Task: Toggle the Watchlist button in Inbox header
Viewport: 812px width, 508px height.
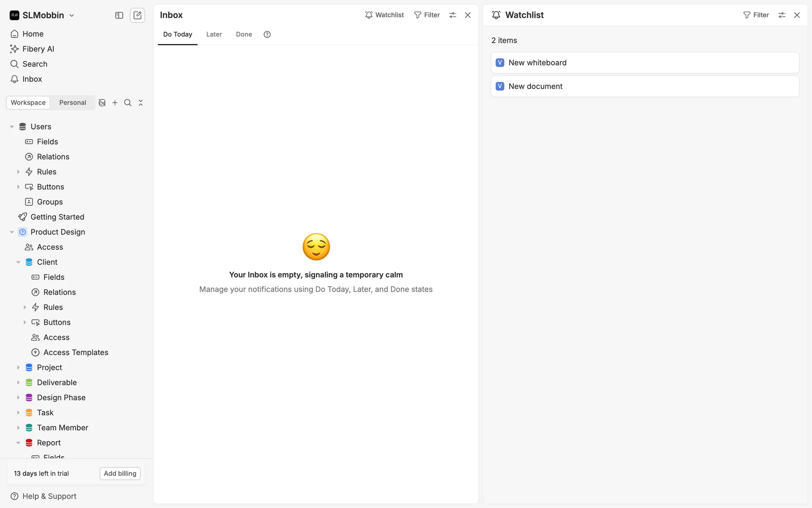Action: click(x=384, y=15)
